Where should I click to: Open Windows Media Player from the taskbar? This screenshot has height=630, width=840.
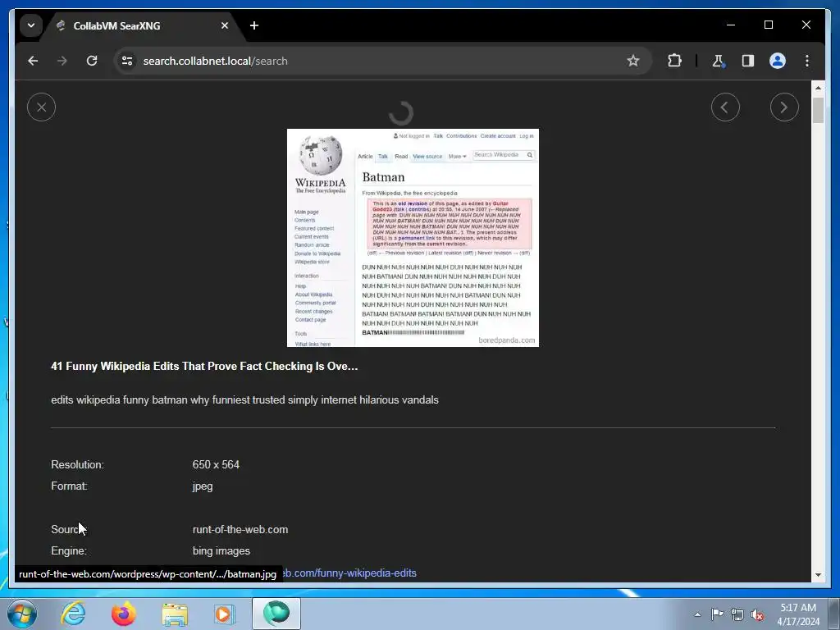click(225, 614)
